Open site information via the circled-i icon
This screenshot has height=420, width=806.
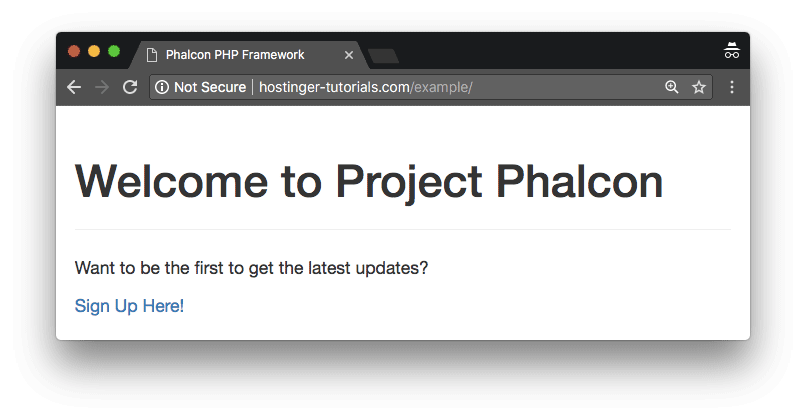162,87
